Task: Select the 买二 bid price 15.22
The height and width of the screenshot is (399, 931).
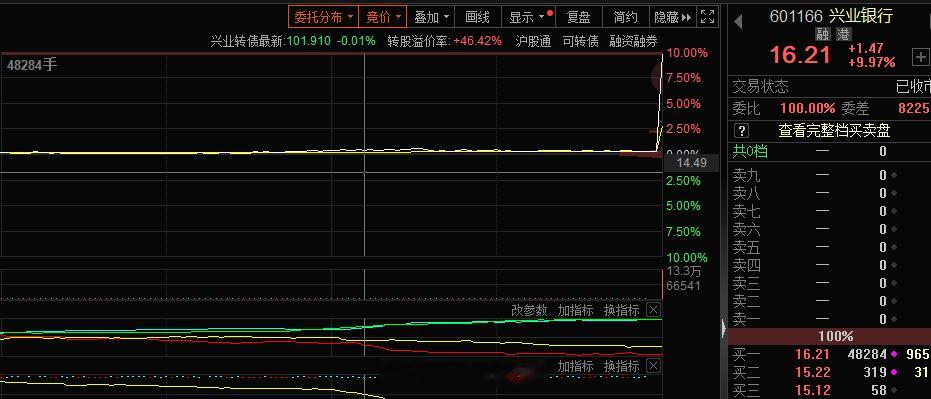Action: (x=812, y=372)
